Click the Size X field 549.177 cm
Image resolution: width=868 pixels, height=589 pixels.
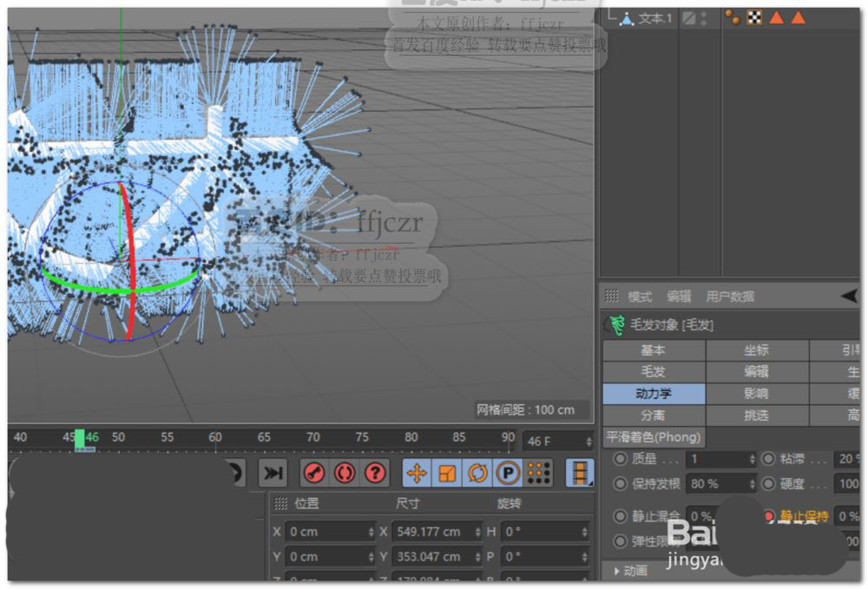click(x=437, y=532)
